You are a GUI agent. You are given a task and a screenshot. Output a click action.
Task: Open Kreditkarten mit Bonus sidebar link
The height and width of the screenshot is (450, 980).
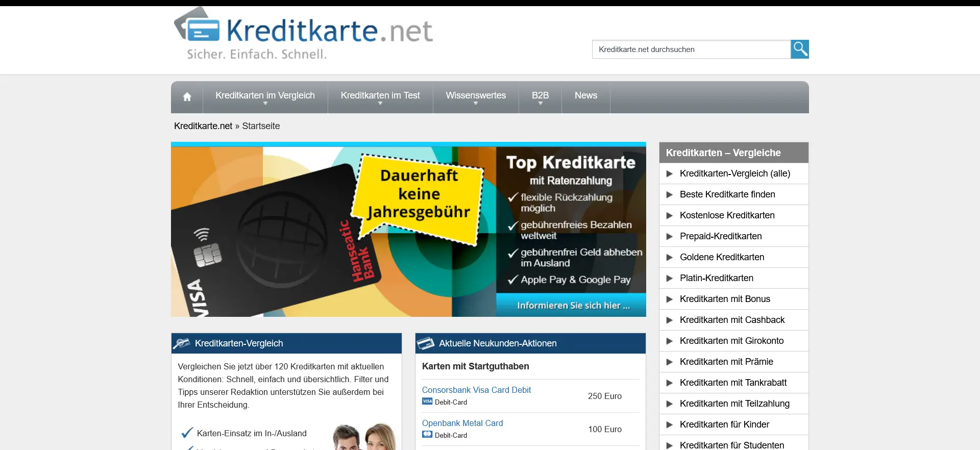coord(725,299)
